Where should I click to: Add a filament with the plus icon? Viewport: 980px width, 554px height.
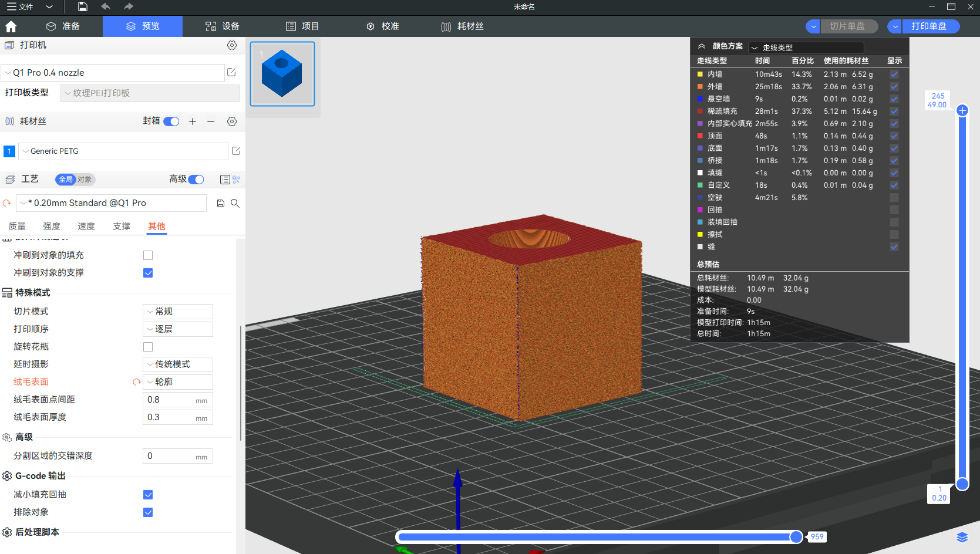193,121
